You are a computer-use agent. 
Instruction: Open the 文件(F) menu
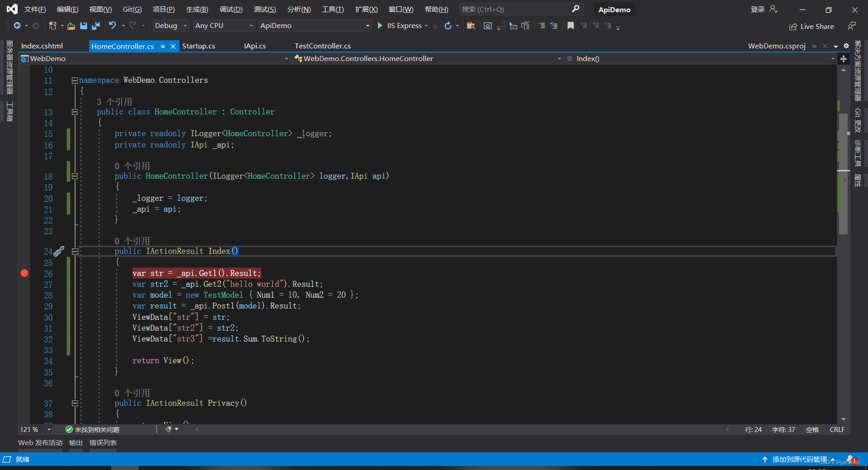[x=35, y=9]
